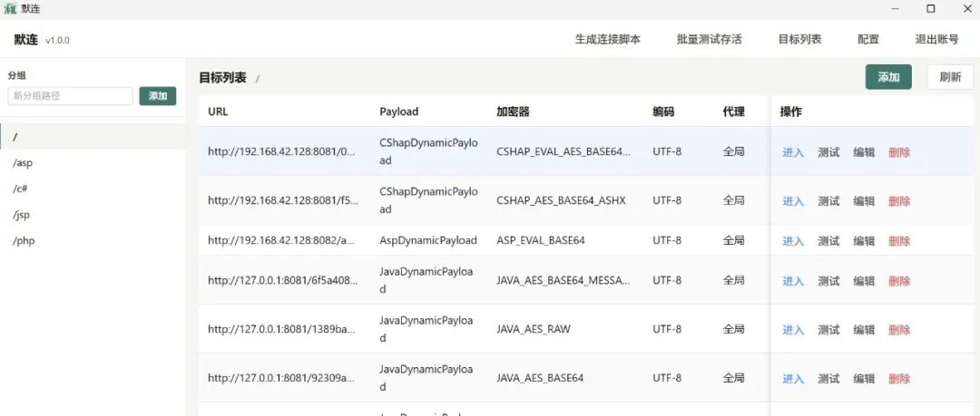
Task: Click 进入 for CSHAP_AES_BASE64_ASHX row
Action: (793, 201)
